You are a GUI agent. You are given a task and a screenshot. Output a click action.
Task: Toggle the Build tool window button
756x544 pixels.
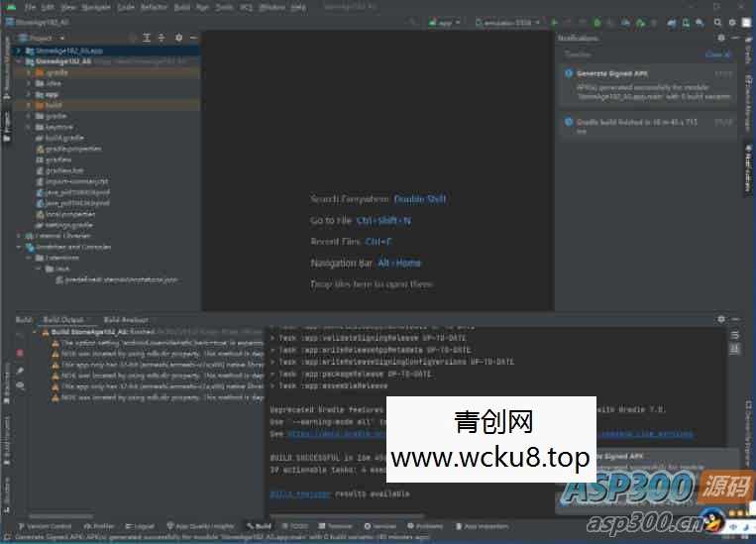point(258,526)
